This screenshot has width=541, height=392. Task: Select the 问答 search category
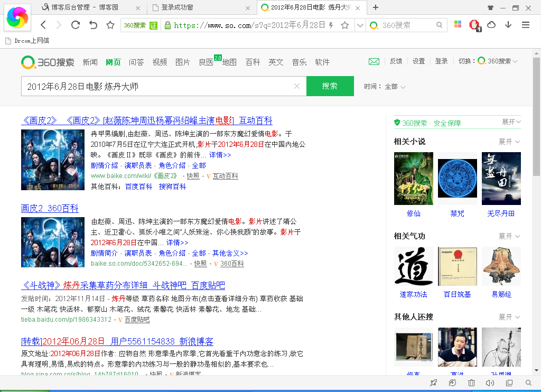click(x=136, y=62)
